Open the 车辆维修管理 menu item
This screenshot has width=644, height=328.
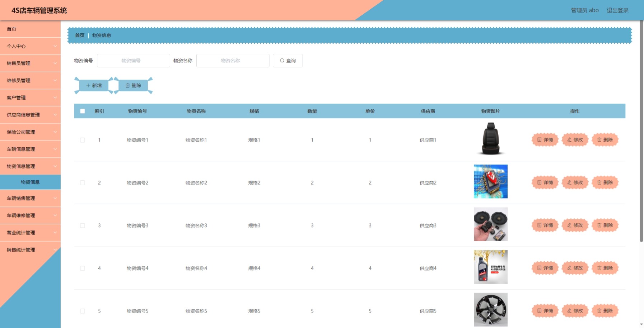[x=30, y=215]
